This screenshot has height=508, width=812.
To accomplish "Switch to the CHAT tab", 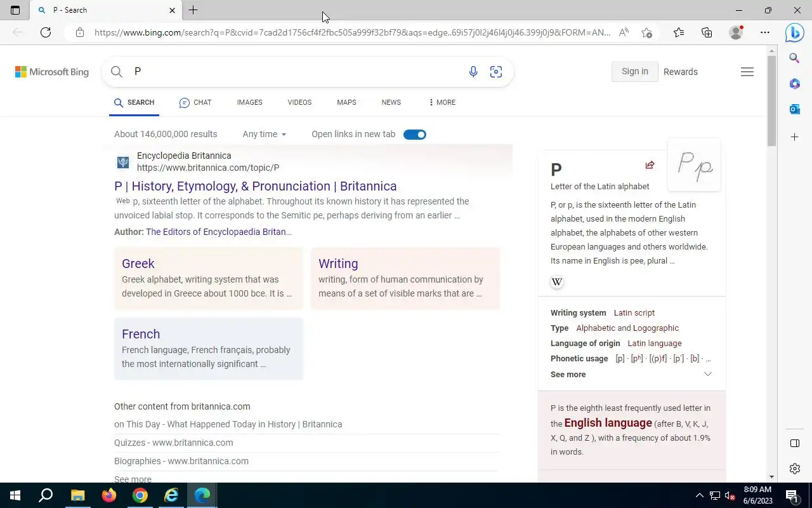I will tap(195, 102).
